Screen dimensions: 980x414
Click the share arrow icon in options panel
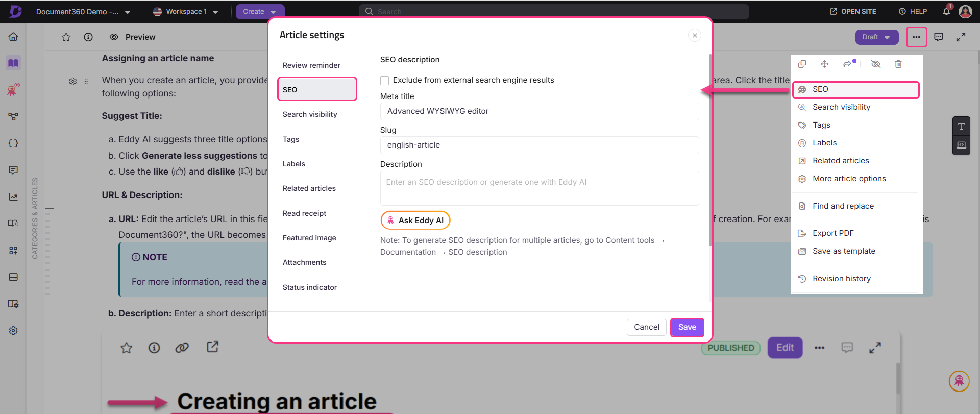848,64
